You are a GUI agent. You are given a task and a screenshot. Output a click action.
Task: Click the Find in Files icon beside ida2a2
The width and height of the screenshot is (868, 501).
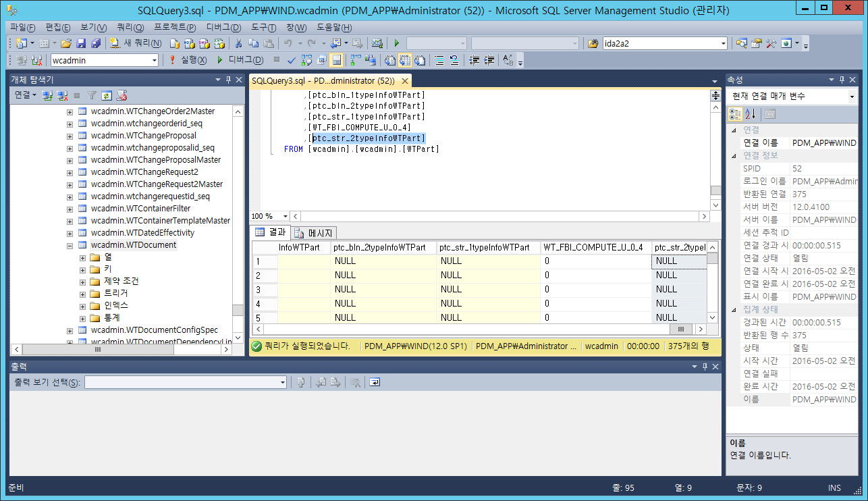pyautogui.click(x=593, y=43)
